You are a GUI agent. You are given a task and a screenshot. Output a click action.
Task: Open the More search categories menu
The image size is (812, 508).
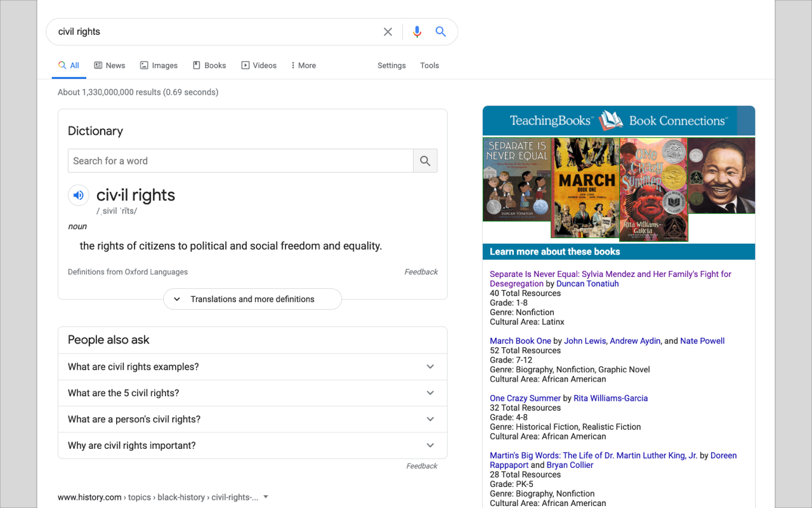pyautogui.click(x=303, y=65)
